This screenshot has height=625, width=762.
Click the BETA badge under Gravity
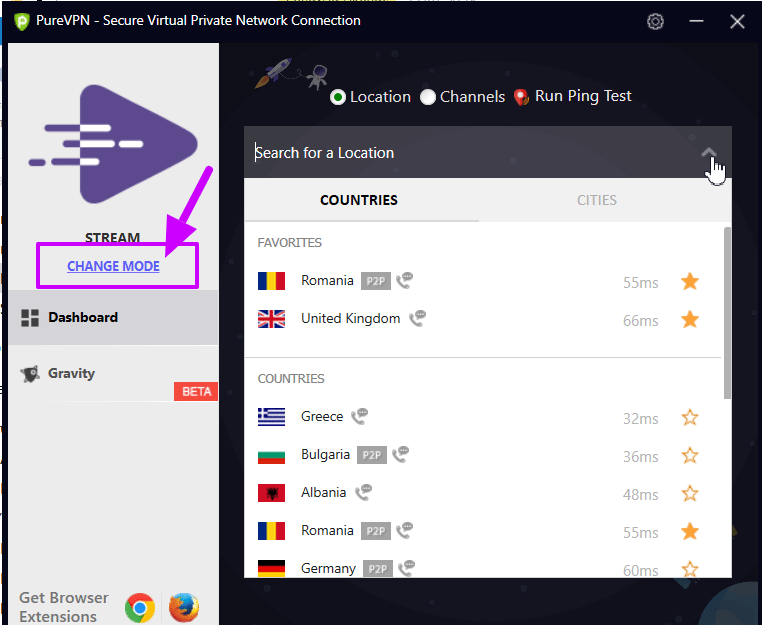(196, 392)
